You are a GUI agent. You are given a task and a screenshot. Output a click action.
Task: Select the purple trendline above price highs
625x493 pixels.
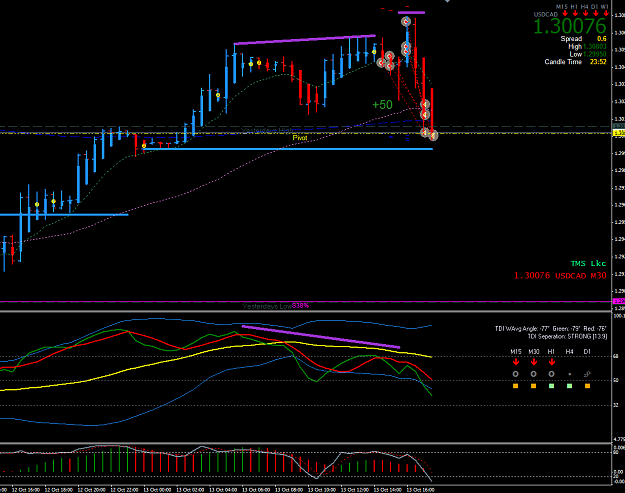[x=305, y=39]
